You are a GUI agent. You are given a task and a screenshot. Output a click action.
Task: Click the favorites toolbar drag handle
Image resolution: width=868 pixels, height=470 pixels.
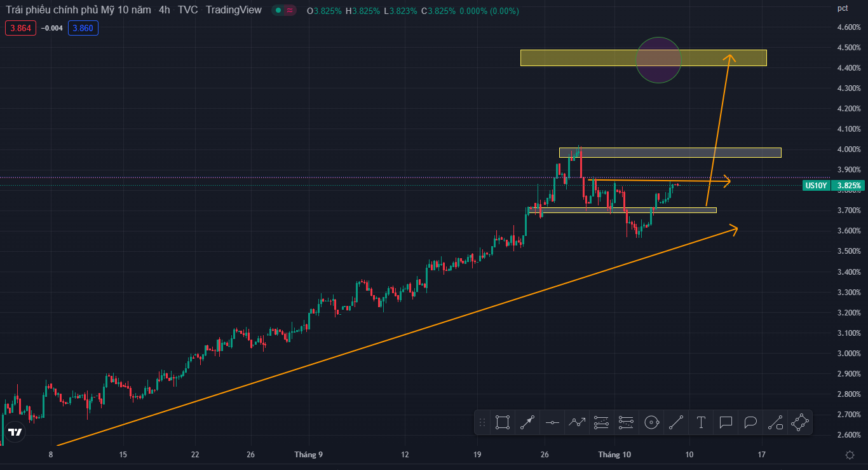click(482, 422)
